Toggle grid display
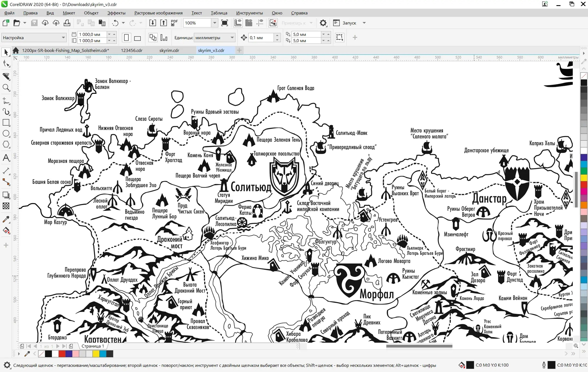588x372 pixels. pos(249,23)
